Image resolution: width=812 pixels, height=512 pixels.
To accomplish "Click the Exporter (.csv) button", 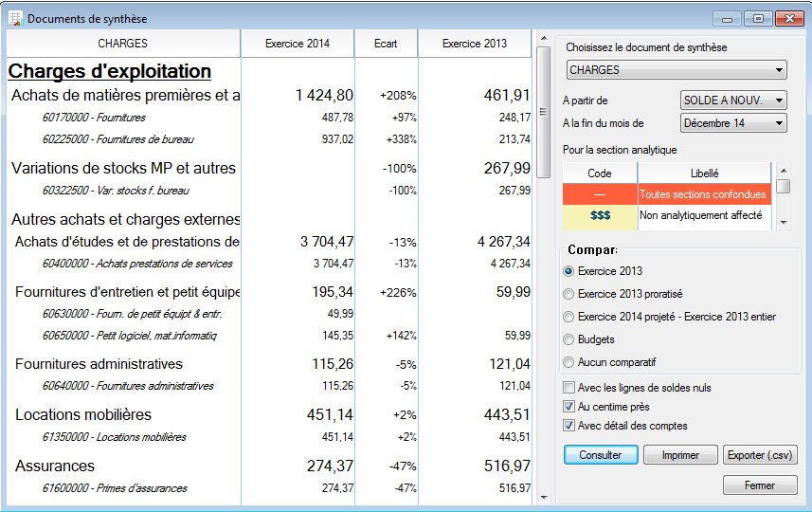I will [x=760, y=455].
